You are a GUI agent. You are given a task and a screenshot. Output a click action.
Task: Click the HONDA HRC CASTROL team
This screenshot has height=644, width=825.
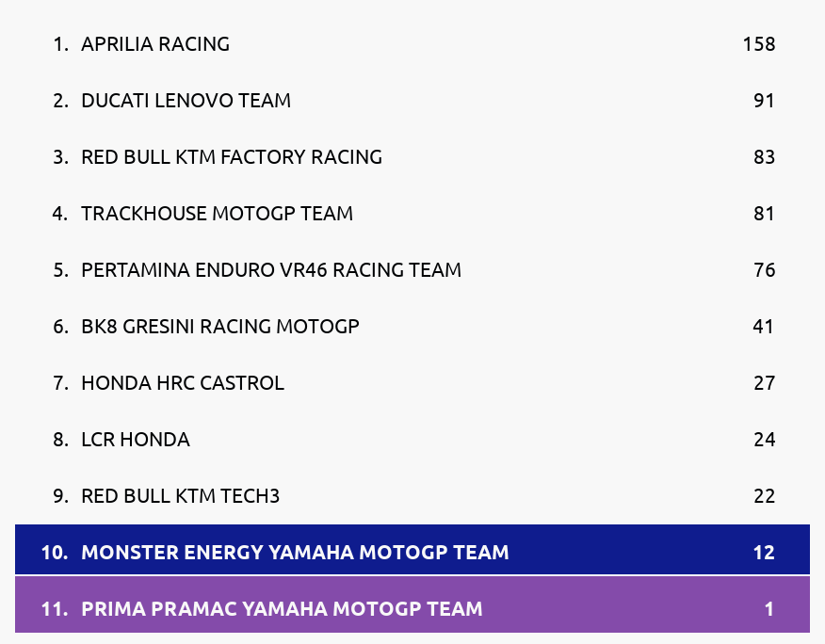(x=183, y=383)
